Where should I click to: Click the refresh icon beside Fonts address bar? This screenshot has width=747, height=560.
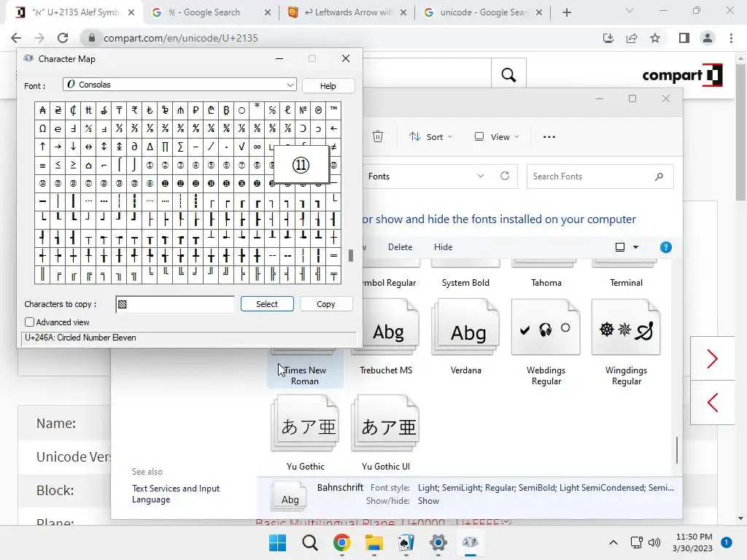click(x=505, y=176)
